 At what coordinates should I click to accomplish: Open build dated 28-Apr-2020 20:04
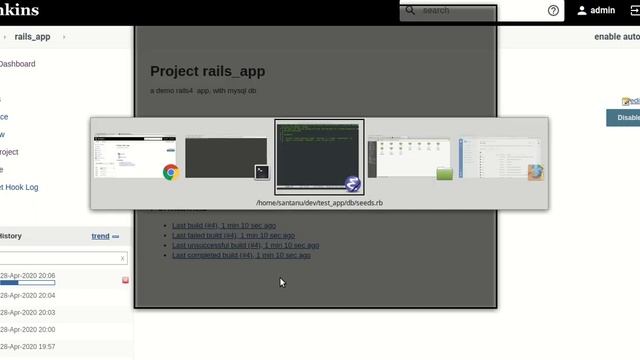tap(27, 295)
